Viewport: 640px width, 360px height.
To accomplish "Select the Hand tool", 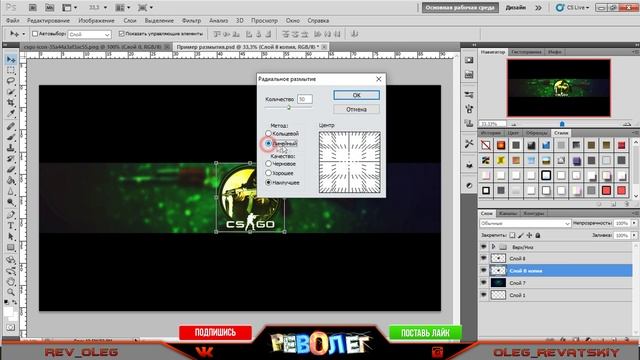I will pos(11,282).
